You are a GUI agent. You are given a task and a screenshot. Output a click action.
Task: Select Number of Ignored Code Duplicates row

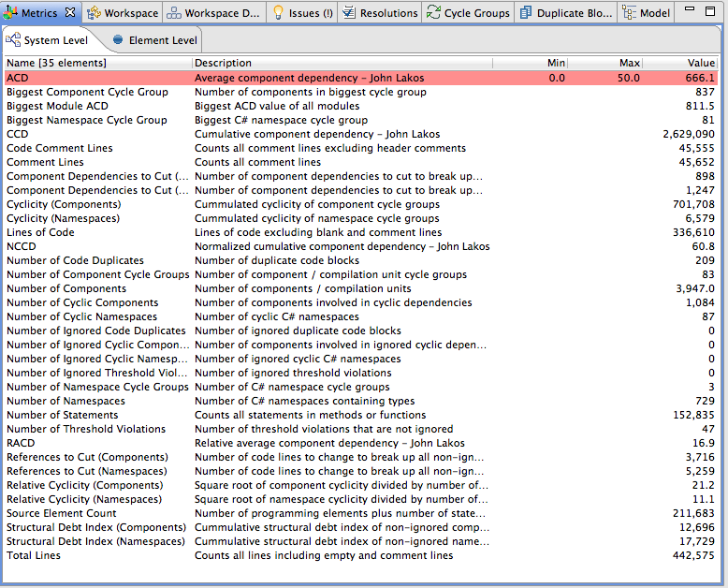pyautogui.click(x=361, y=331)
